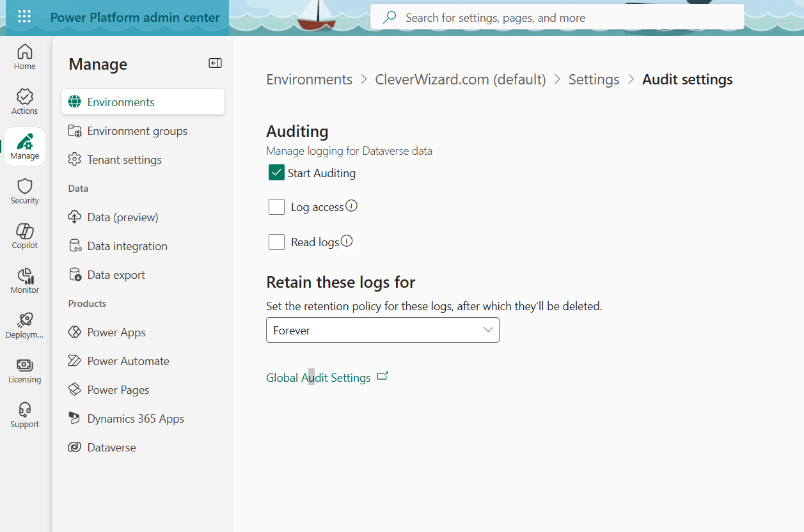The image size is (804, 532).
Task: Click the Data export icon
Action: coord(75,274)
